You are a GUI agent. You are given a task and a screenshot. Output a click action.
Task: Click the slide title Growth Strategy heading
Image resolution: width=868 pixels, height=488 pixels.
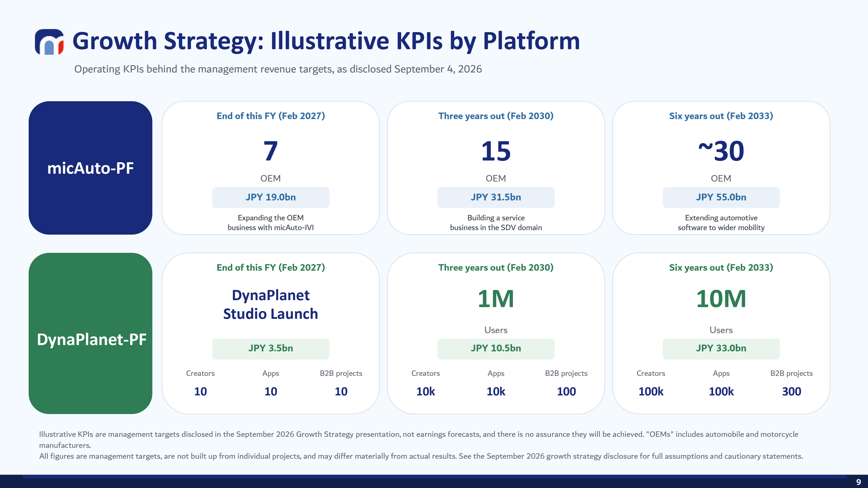(x=326, y=41)
